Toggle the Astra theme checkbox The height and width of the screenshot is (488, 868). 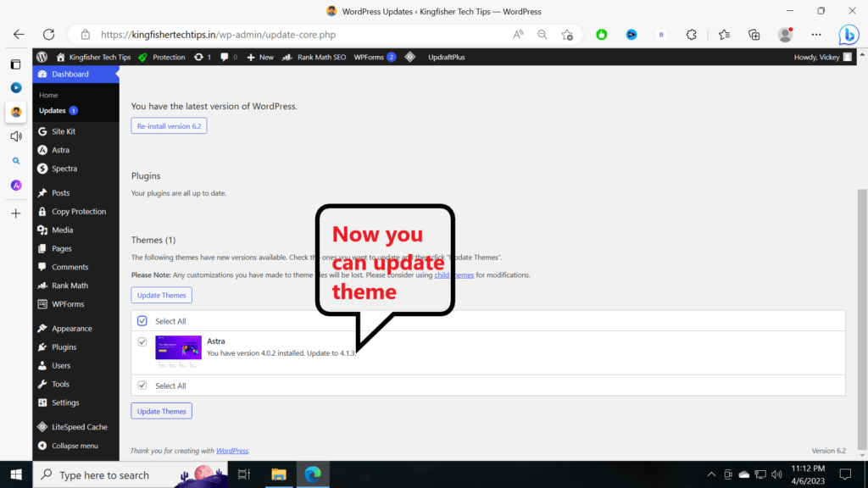[142, 342]
